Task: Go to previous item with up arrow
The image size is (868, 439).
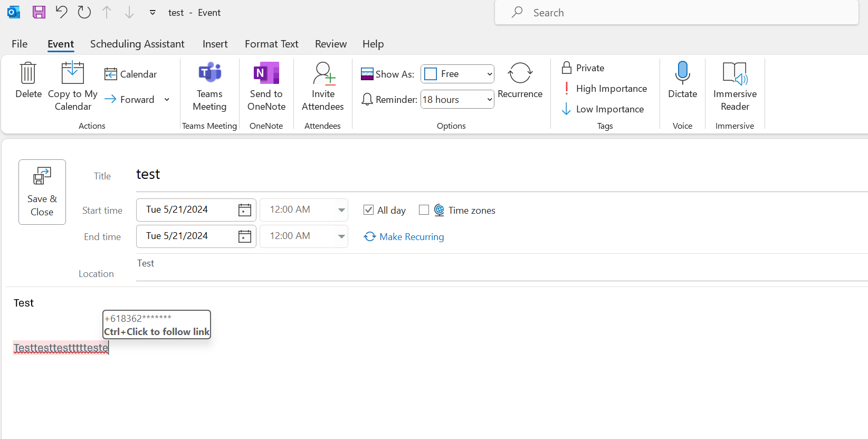Action: (107, 12)
